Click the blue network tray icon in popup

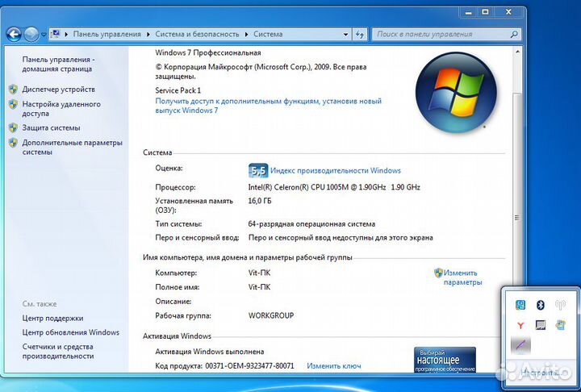point(520,305)
